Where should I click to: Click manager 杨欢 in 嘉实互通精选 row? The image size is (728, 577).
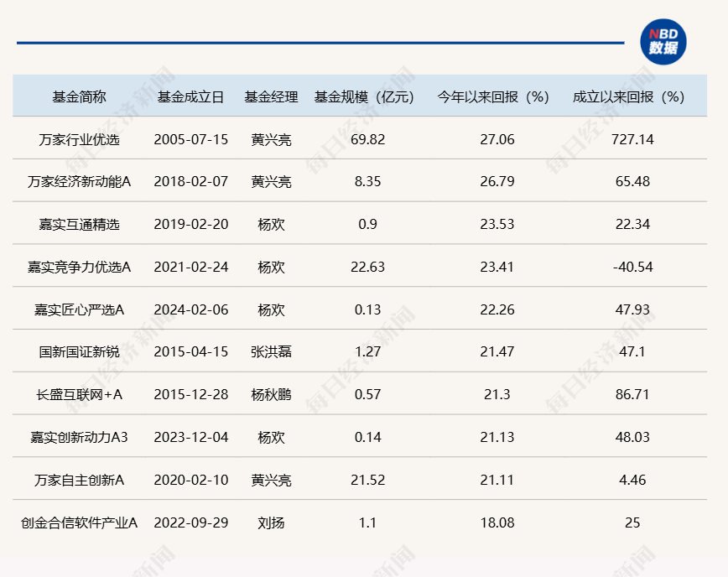[271, 224]
